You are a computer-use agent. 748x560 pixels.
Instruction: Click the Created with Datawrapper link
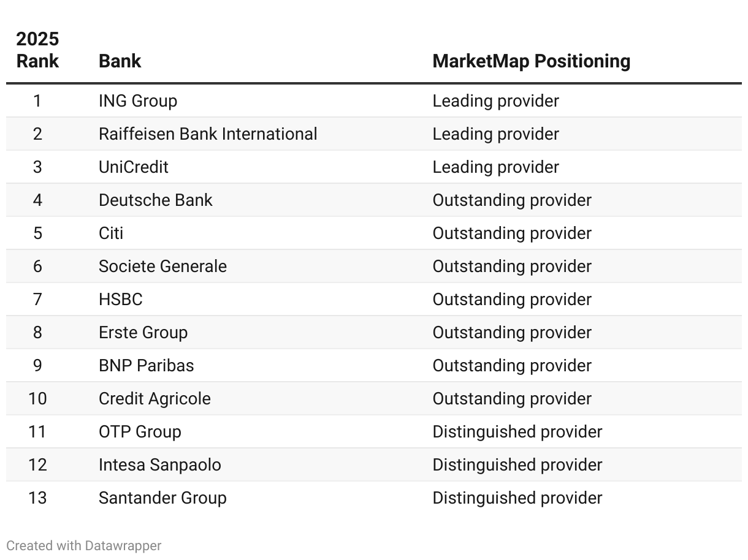[84, 545]
